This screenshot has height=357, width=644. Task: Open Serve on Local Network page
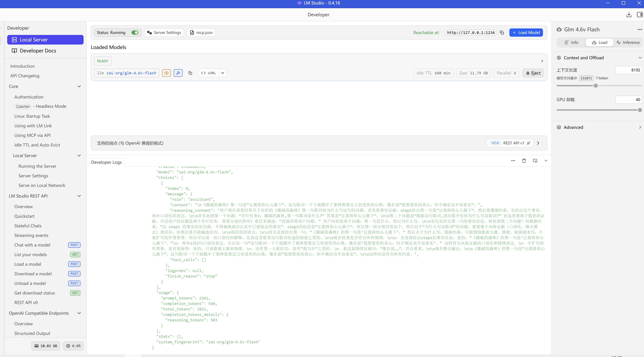42,186
